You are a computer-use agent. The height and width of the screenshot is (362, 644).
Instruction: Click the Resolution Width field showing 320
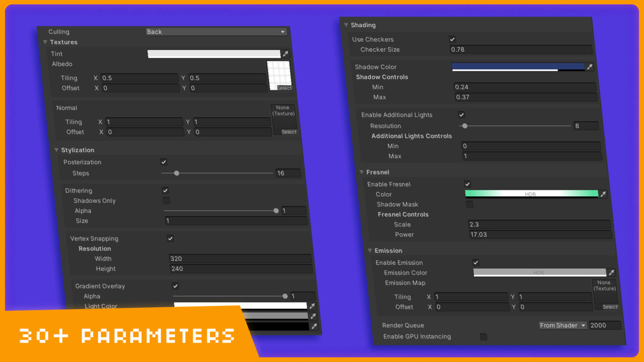tap(240, 258)
